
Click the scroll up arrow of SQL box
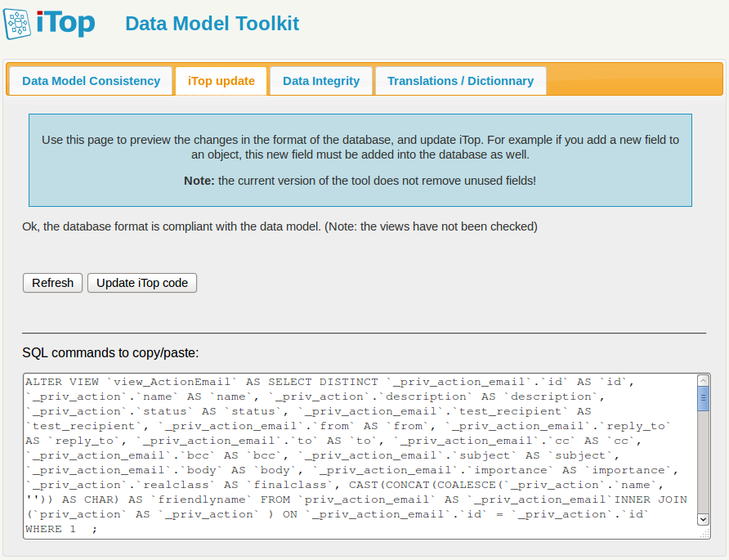tap(703, 380)
